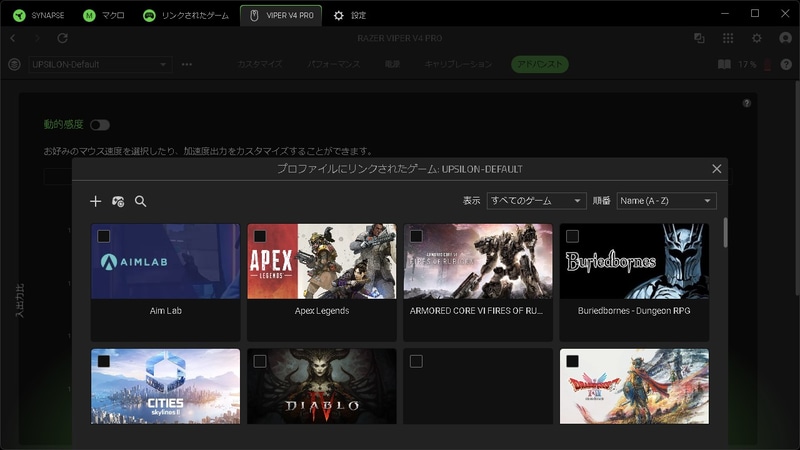Open the user guide book icon
The height and width of the screenshot is (450, 800).
724,64
